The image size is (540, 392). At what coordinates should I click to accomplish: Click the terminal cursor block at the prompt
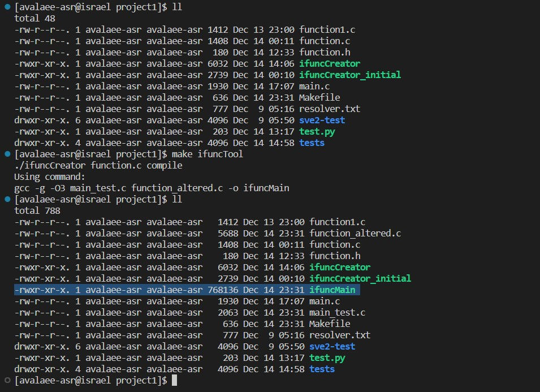tap(174, 380)
